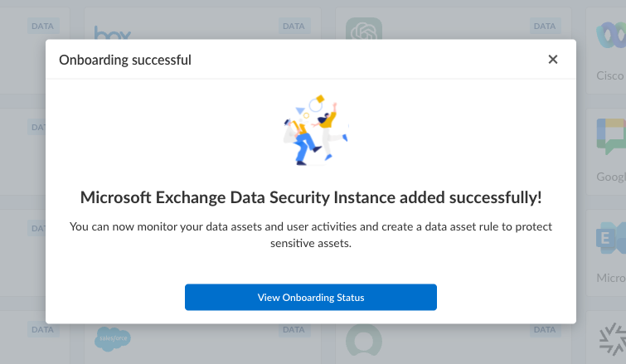Screen dimensions: 626x364
Task: Click the celebration illustration in the dialog
Action: point(313,129)
